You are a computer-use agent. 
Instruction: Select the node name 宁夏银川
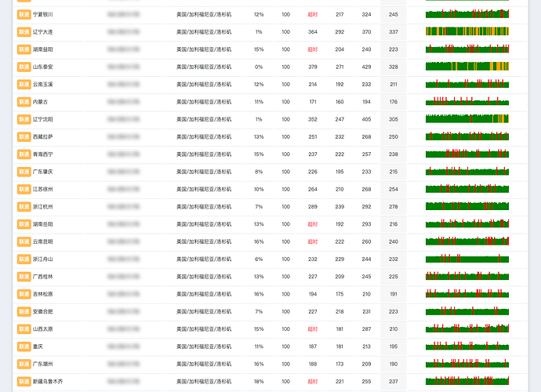[43, 14]
